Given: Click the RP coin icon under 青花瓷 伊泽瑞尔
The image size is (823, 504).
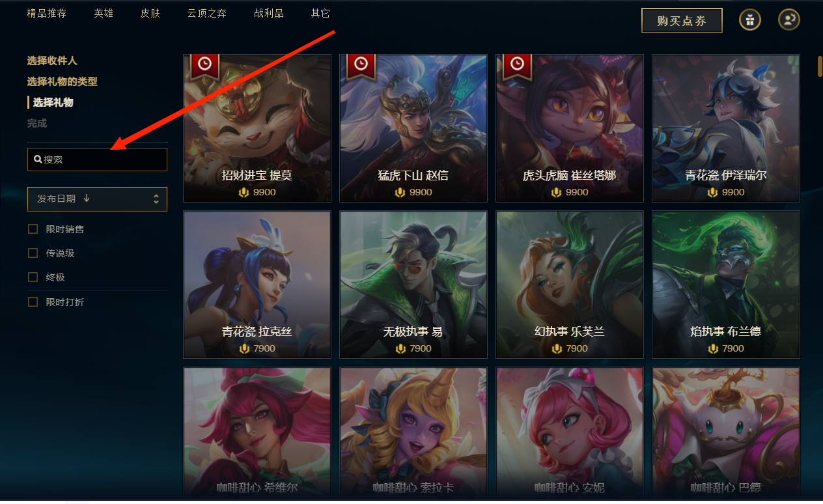Looking at the screenshot, I should pos(713,192).
